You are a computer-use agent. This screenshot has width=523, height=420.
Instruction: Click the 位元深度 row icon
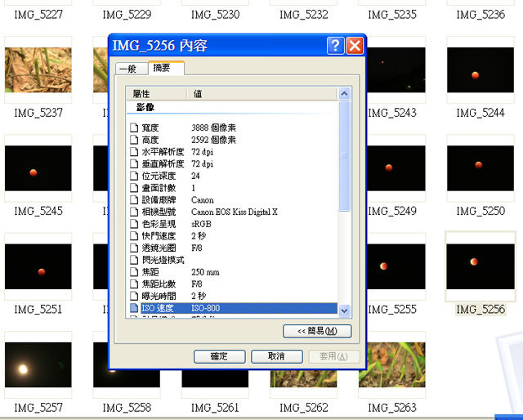click(x=134, y=176)
